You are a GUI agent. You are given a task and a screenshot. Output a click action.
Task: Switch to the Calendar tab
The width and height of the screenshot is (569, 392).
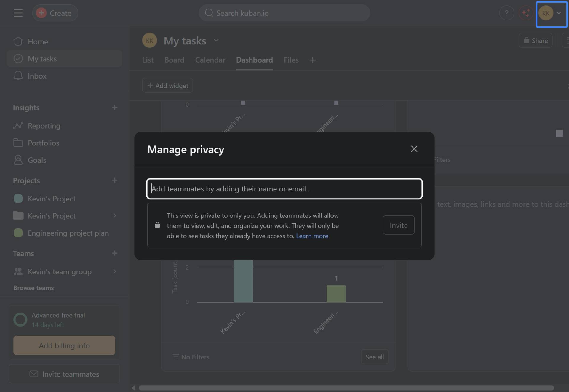[210, 60]
